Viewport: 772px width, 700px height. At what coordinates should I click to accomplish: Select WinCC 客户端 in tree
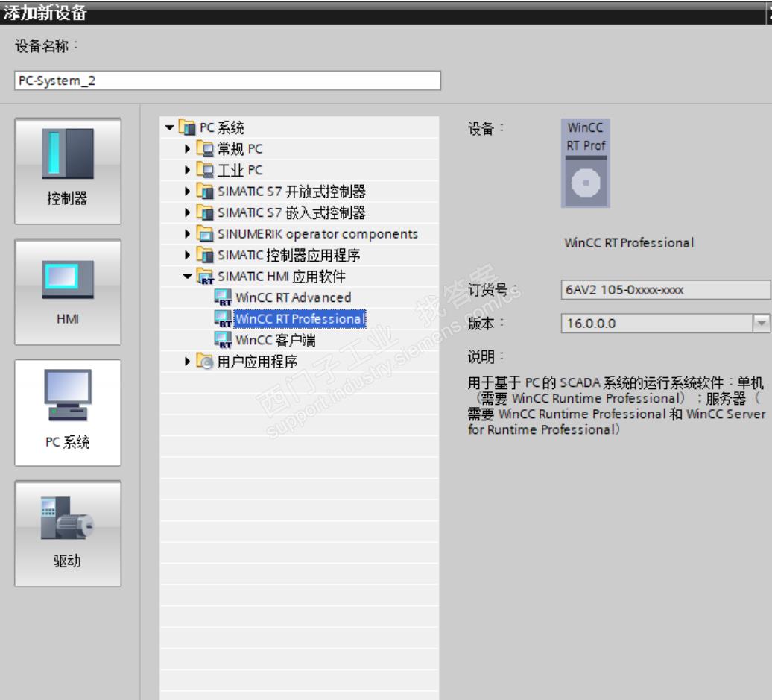click(x=276, y=340)
